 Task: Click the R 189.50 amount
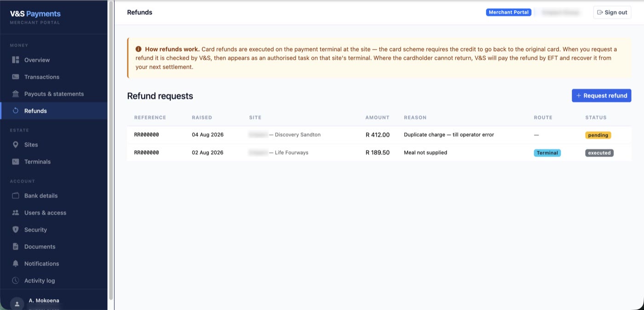point(377,152)
